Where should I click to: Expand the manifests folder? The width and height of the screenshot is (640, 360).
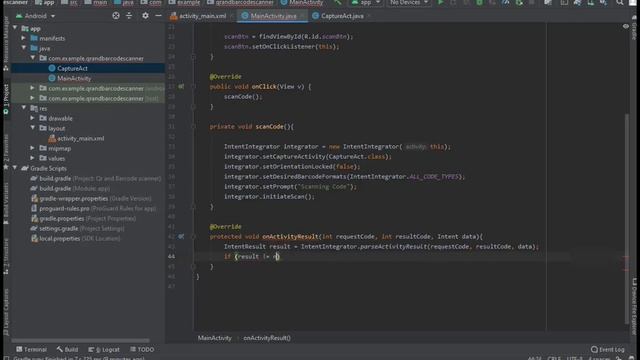point(24,38)
